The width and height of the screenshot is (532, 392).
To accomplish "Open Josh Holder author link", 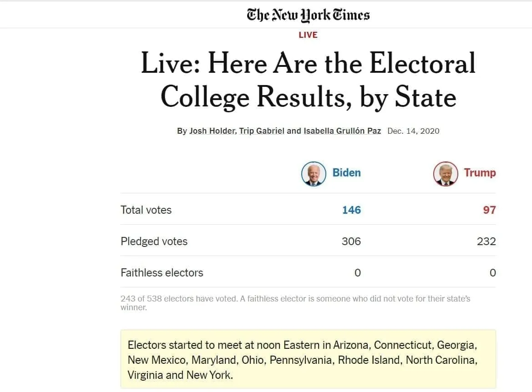I will pos(212,131).
